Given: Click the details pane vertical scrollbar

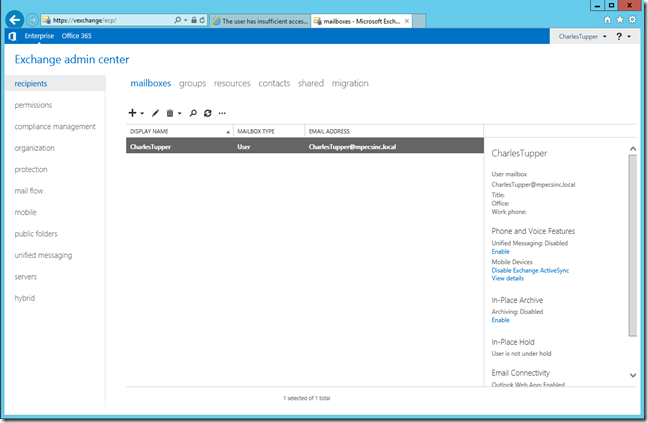Looking at the screenshot, I should click(x=632, y=240).
